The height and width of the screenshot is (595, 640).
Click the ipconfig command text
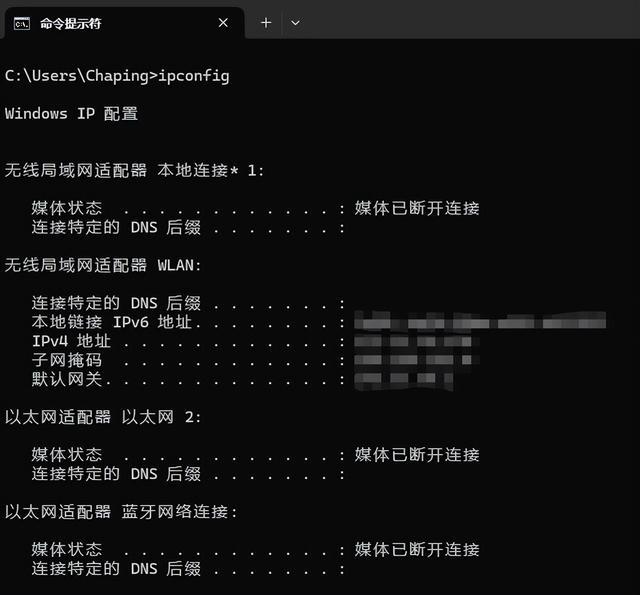click(x=194, y=76)
